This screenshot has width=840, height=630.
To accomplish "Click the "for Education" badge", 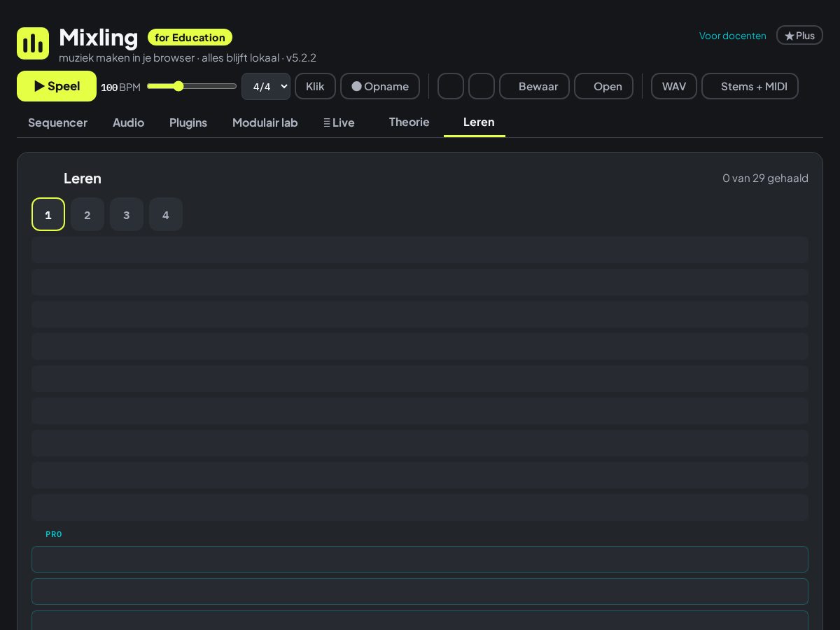I will point(190,37).
